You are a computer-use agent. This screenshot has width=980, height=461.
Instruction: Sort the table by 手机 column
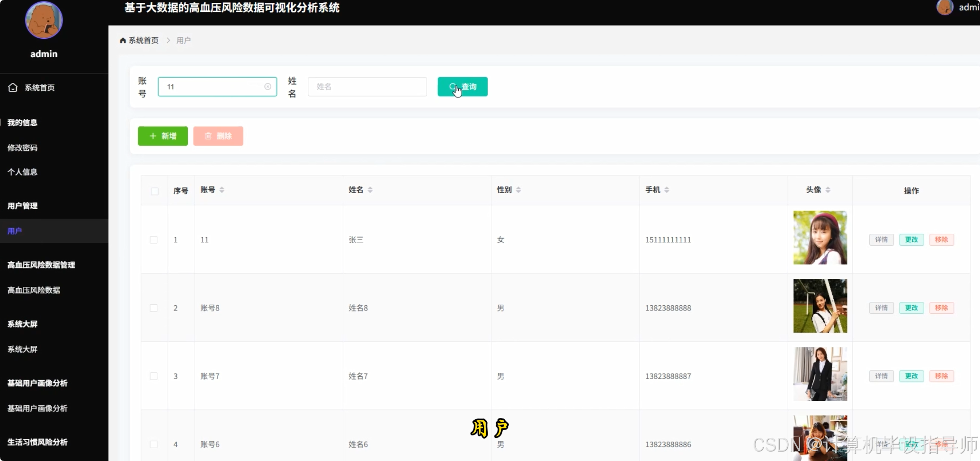[668, 189]
